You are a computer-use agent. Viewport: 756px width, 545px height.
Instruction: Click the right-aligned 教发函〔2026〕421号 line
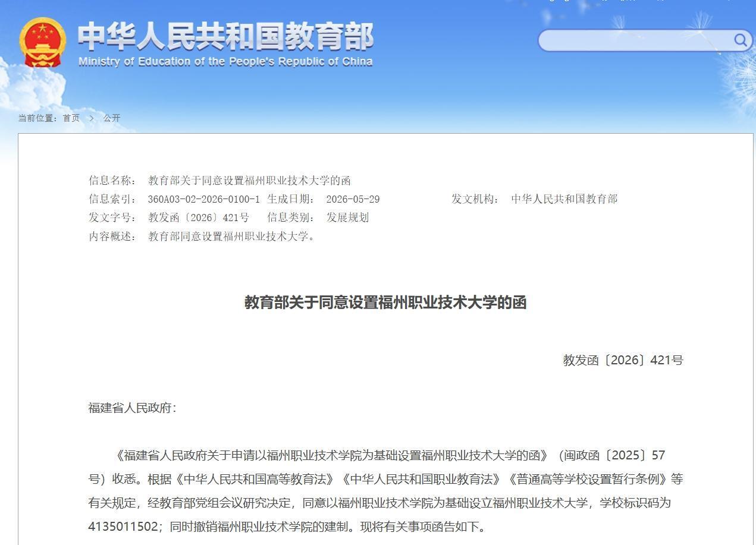(x=623, y=360)
